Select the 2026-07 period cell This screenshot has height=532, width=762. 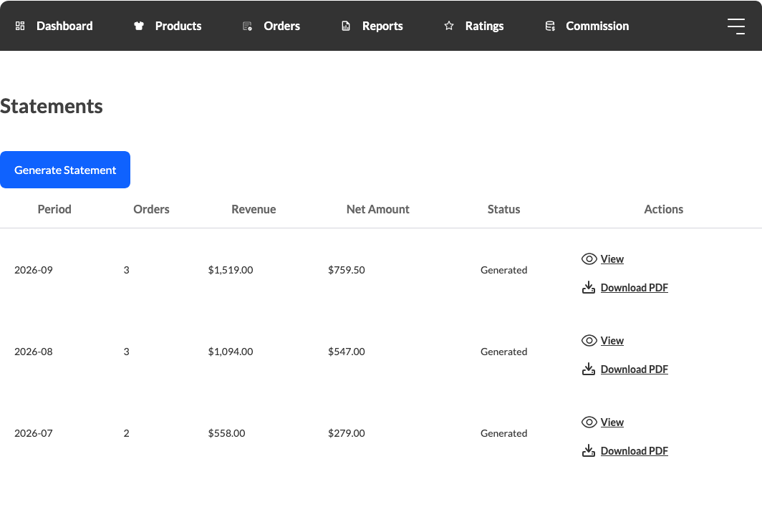[34, 433]
